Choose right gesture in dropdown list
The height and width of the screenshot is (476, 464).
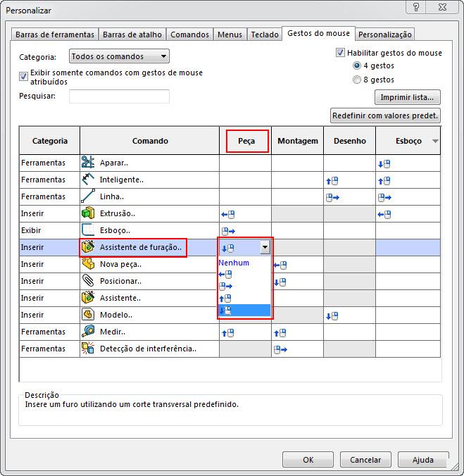225,287
